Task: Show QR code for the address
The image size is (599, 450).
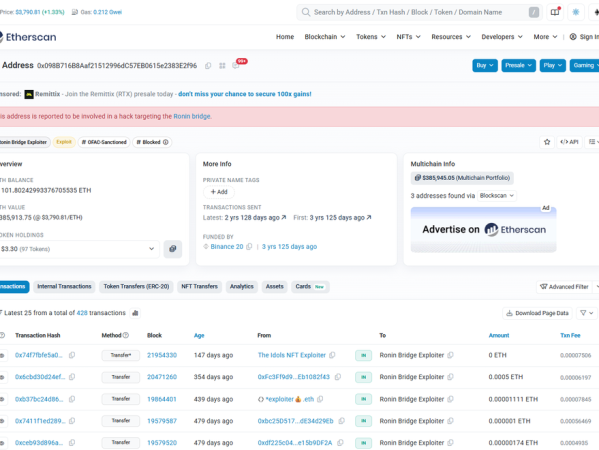Action: pos(222,66)
